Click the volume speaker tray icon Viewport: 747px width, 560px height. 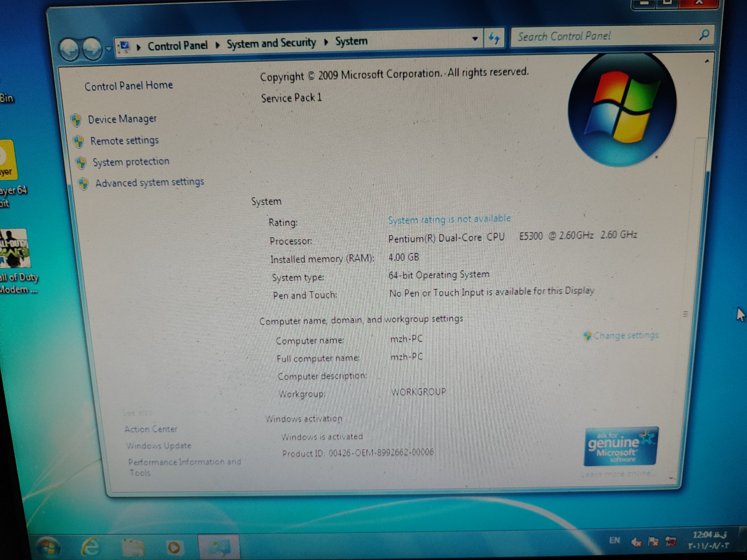click(x=636, y=542)
